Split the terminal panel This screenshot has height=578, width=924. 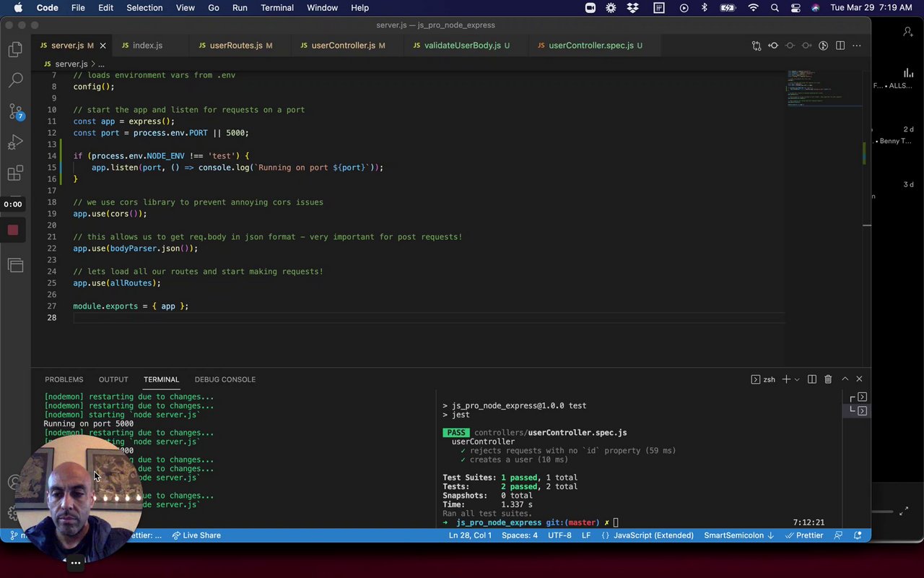812,379
